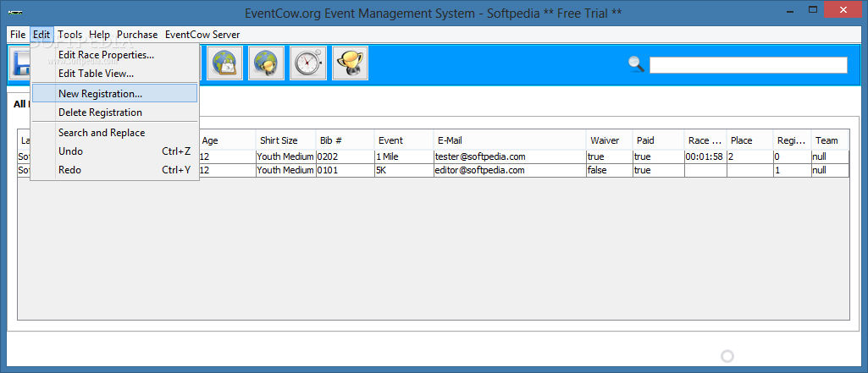Click the 5K event cell
868x373 pixels.
404,170
